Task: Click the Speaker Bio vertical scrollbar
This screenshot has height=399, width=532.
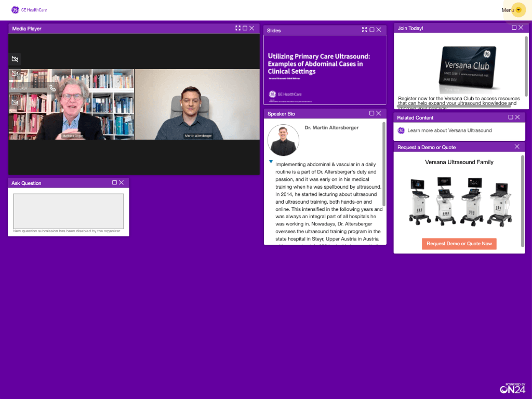Action: [x=384, y=164]
